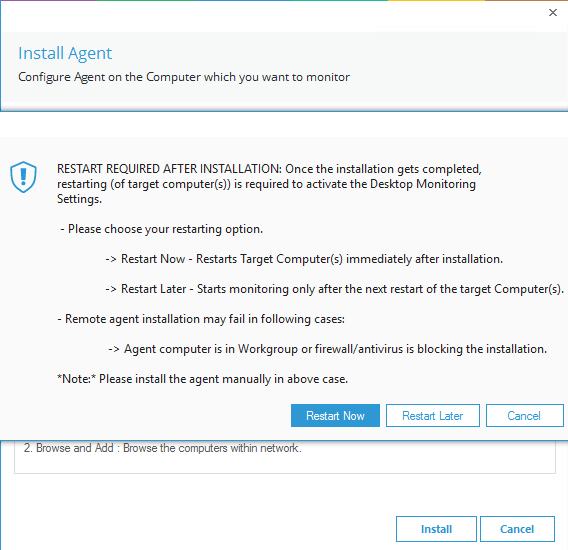568x550 pixels.
Task: Click the 'Remote agent installation may fail' line
Action: coord(201,319)
